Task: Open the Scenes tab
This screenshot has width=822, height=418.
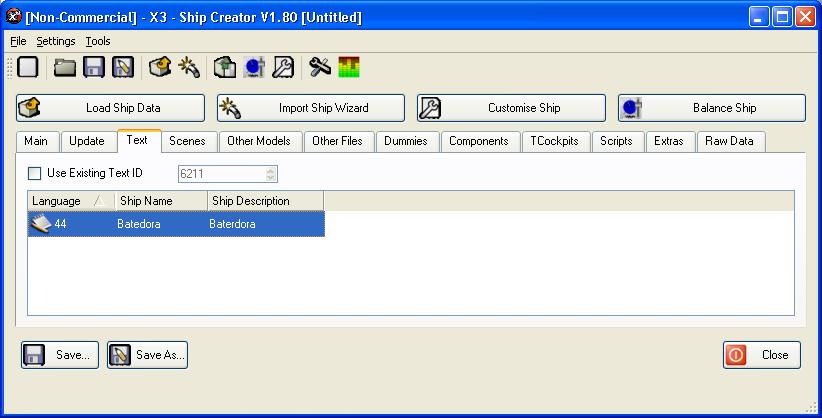Action: click(x=187, y=141)
